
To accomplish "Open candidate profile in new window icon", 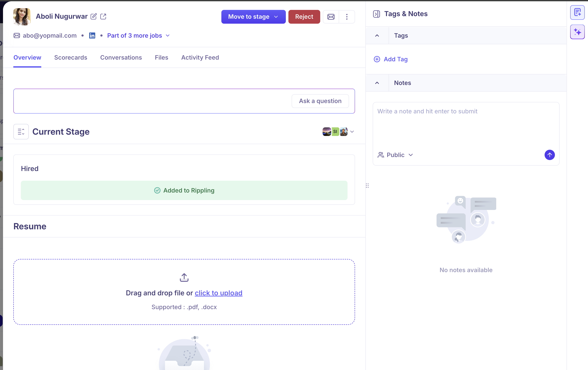I will (x=103, y=16).
